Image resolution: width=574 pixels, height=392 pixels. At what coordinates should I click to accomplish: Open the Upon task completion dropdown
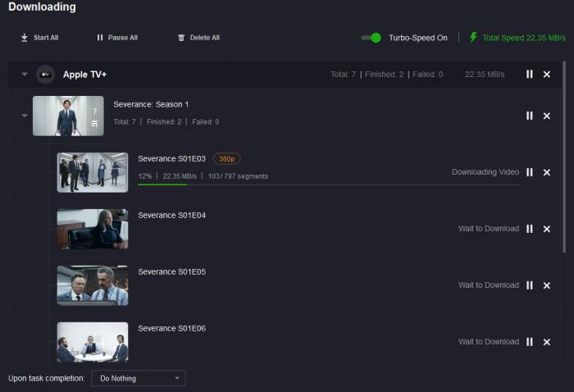tap(139, 378)
